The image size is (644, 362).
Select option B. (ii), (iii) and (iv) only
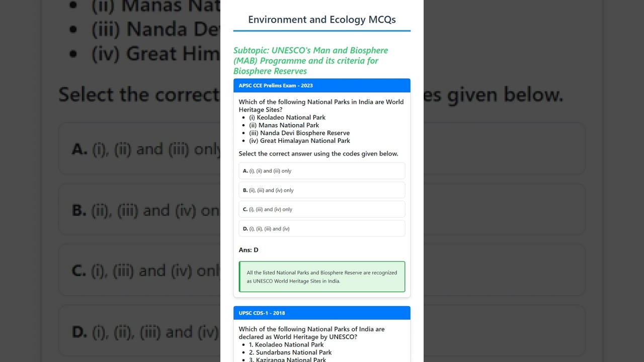(321, 190)
